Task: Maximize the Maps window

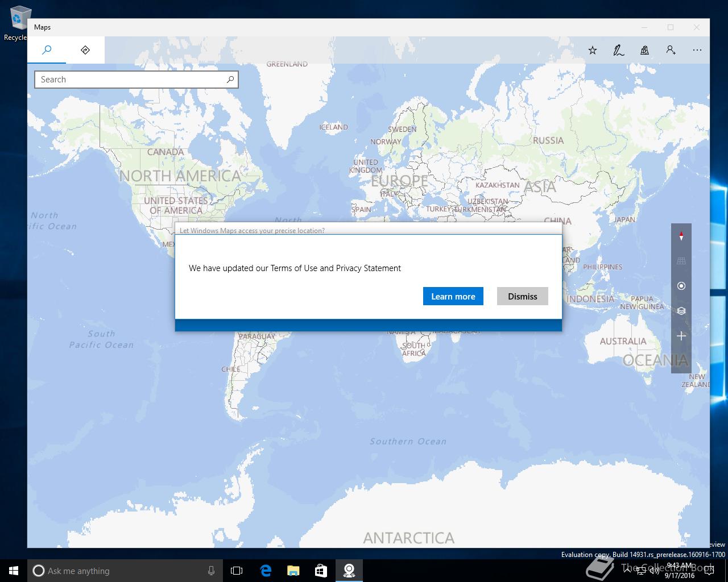Action: pyautogui.click(x=671, y=27)
